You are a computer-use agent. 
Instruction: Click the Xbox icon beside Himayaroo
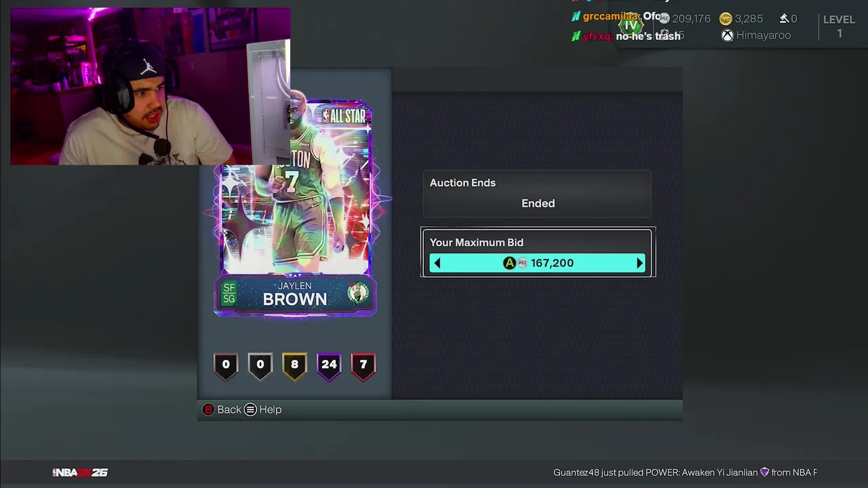click(x=727, y=35)
